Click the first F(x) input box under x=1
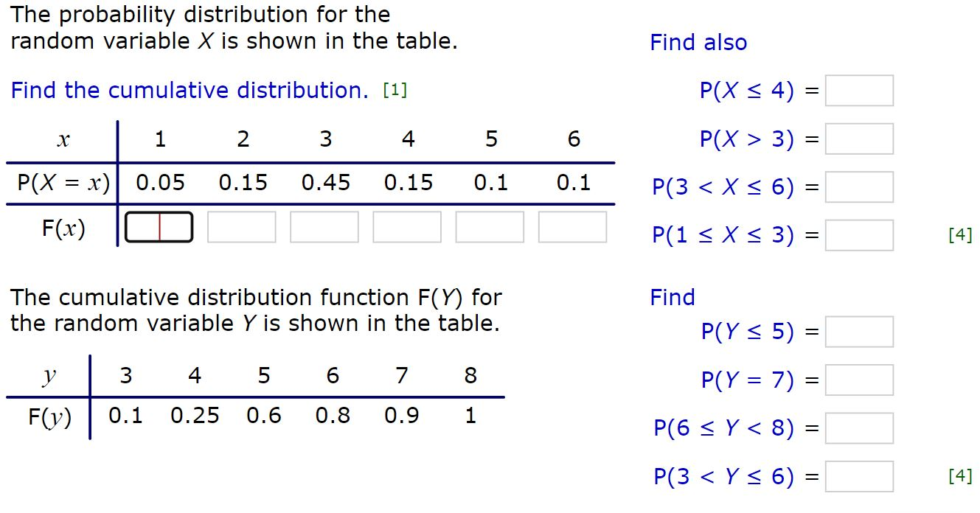 [x=159, y=227]
